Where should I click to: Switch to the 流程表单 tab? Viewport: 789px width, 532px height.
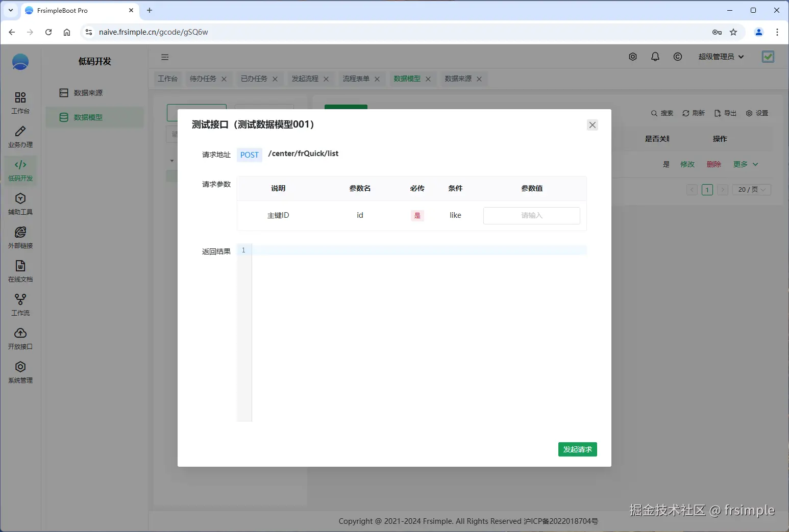[356, 79]
